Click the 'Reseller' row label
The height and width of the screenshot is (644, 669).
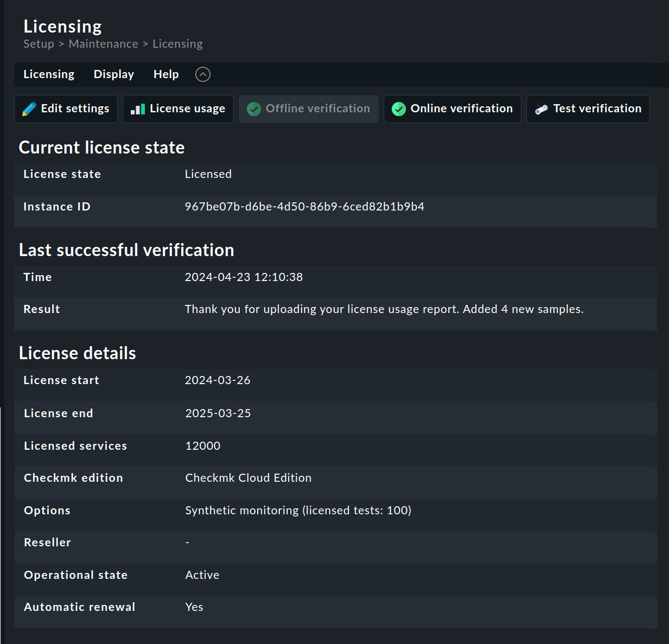[x=47, y=543]
